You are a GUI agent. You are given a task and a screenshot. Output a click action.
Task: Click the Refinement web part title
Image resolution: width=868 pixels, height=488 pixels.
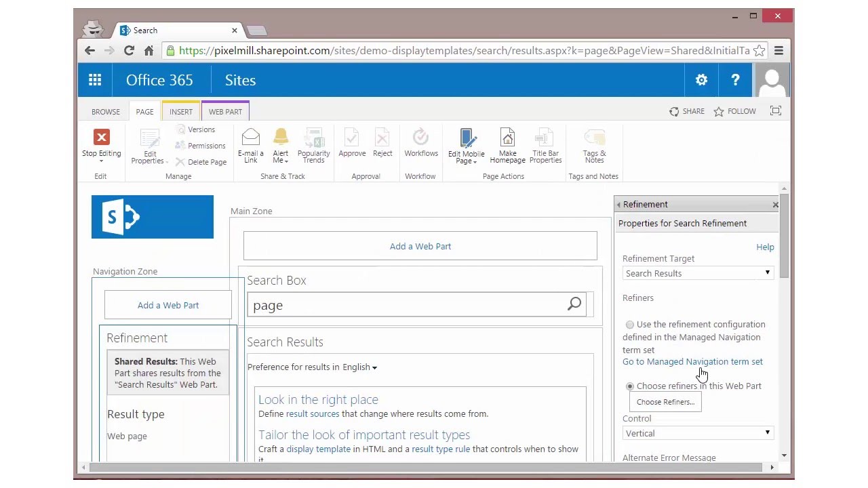[x=137, y=338]
